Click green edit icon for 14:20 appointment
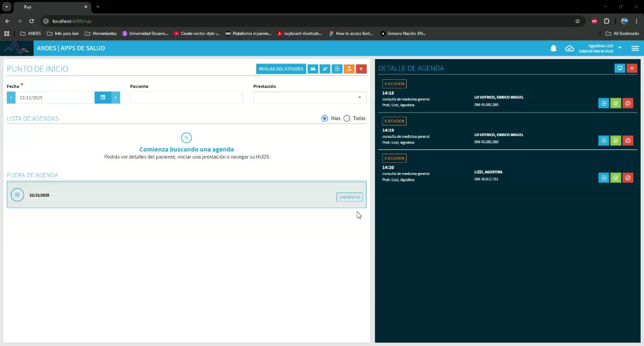 616,178
